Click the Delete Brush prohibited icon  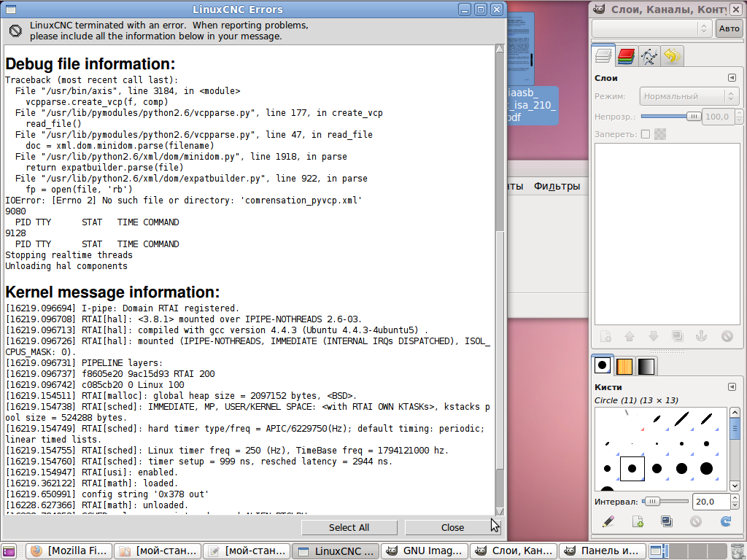pyautogui.click(x=696, y=521)
